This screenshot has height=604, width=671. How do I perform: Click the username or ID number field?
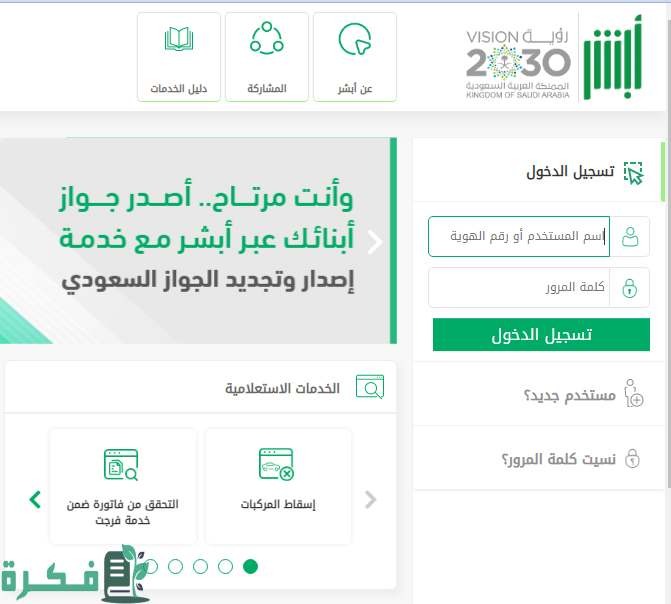click(x=519, y=236)
